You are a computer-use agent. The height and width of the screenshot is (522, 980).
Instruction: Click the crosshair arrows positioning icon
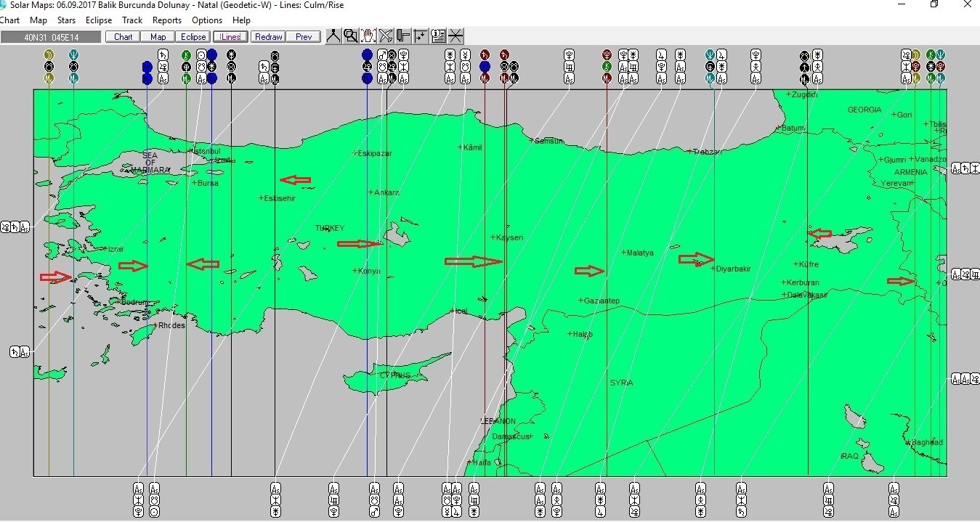[x=421, y=36]
